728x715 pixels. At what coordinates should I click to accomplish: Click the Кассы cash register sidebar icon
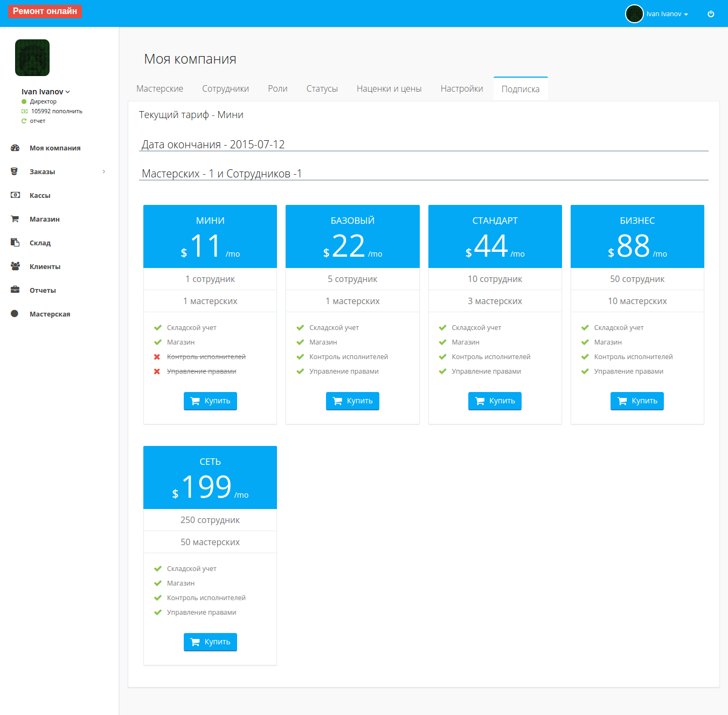15,195
